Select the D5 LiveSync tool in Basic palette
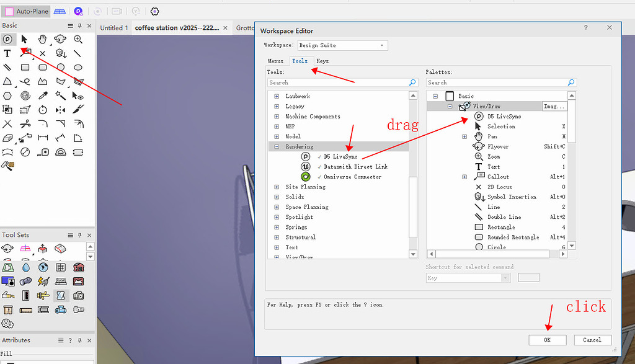This screenshot has width=635, height=364. pyautogui.click(x=7, y=39)
